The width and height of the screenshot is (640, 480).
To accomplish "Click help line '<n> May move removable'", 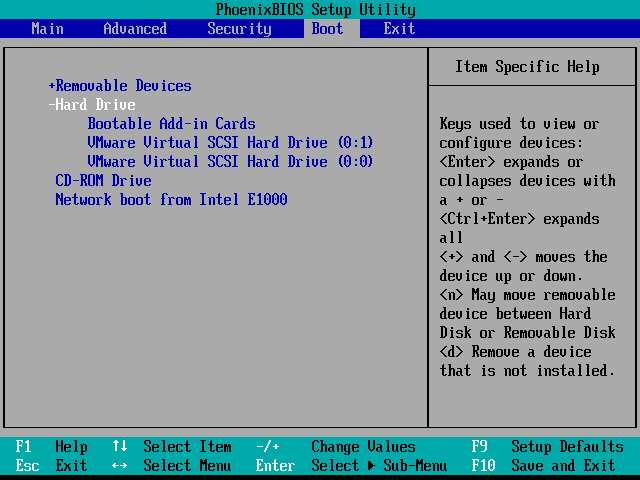I will click(x=527, y=295).
